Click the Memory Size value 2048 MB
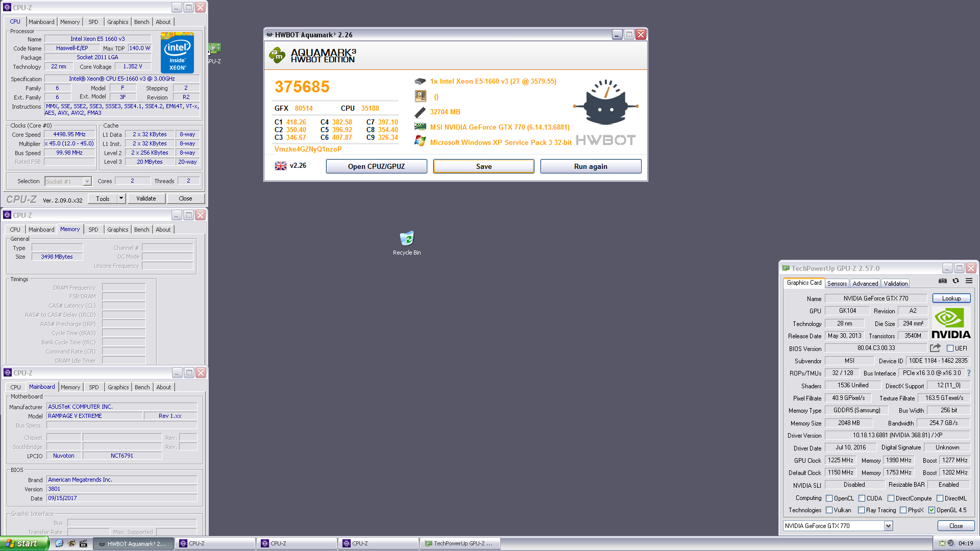980x551 pixels. click(x=849, y=423)
